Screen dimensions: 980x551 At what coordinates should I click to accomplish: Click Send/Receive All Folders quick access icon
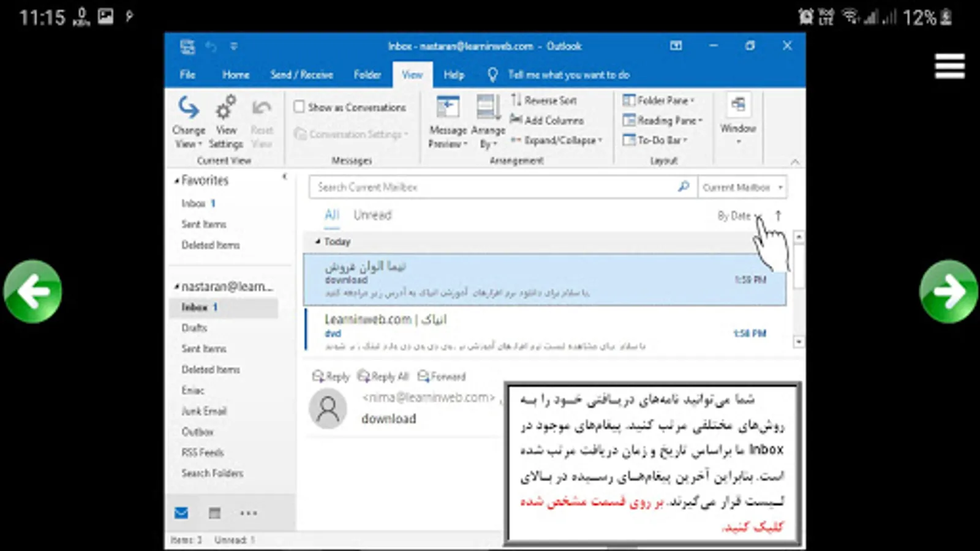point(187,47)
